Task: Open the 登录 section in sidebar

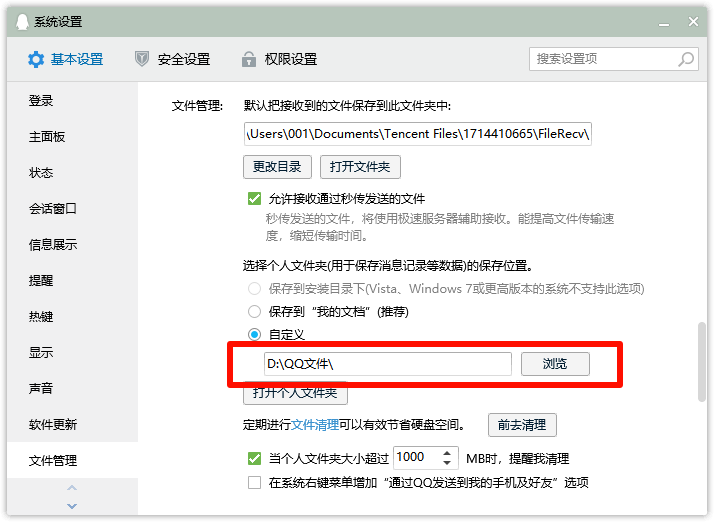Action: tap(72, 101)
